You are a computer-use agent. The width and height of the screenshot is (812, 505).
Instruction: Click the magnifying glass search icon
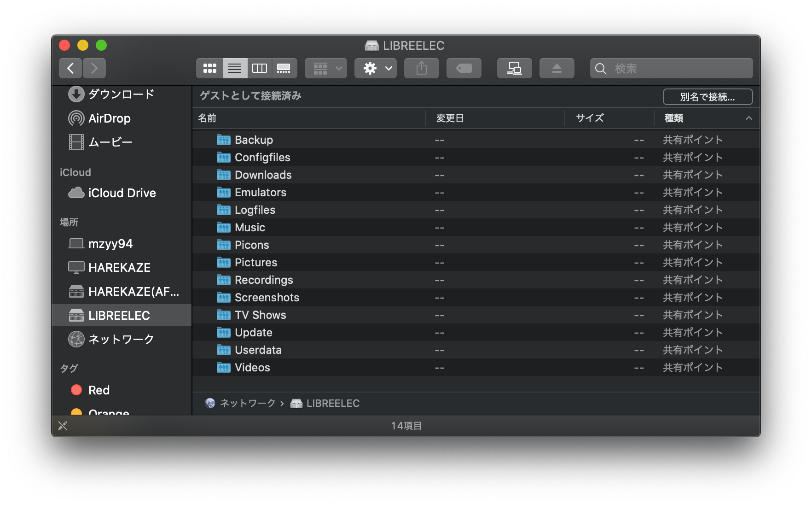pos(601,69)
